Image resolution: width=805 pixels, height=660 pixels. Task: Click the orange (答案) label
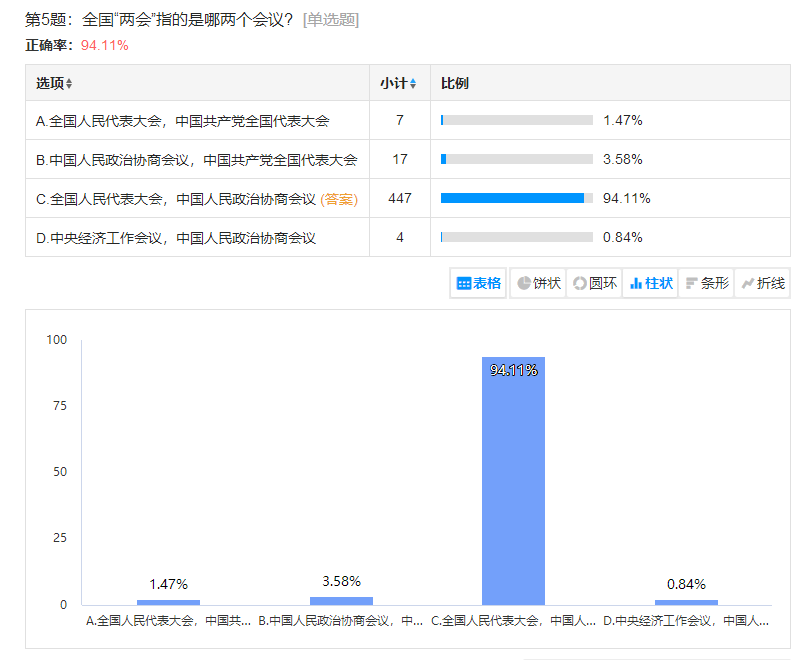[x=339, y=199]
